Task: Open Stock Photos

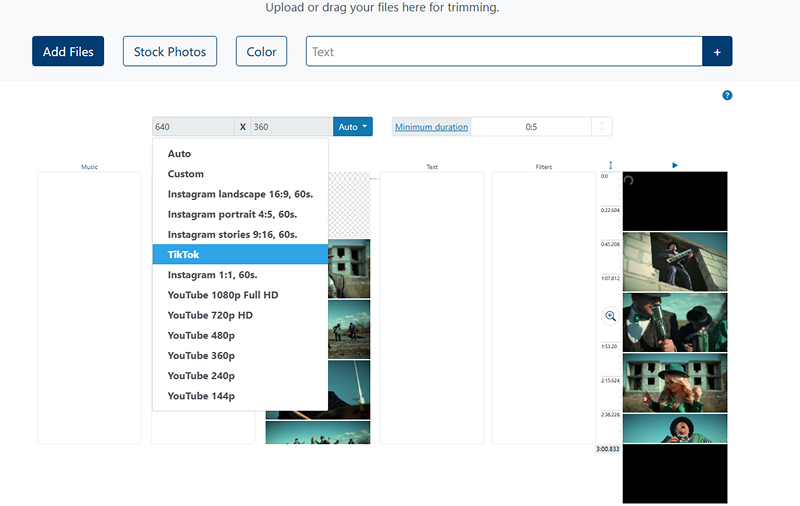Action: (x=170, y=52)
